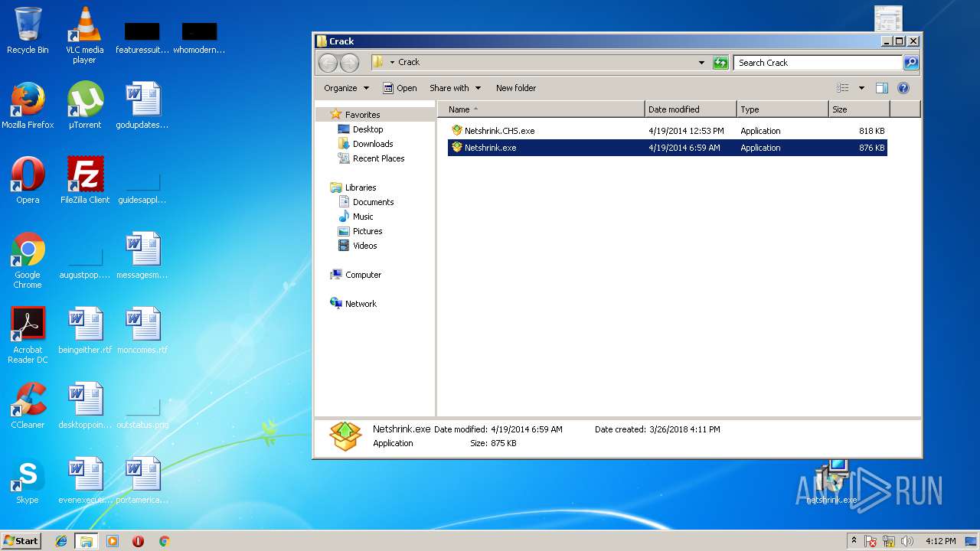
Task: Click the Crack breadcrumb in address bar
Action: [409, 63]
